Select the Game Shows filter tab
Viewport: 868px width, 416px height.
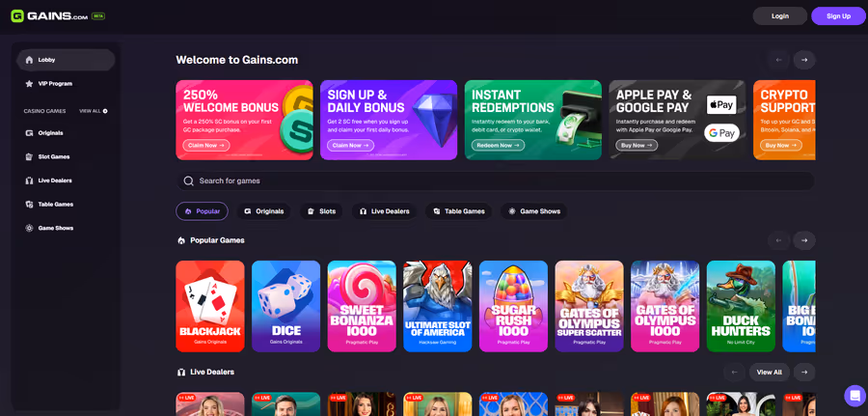click(533, 211)
